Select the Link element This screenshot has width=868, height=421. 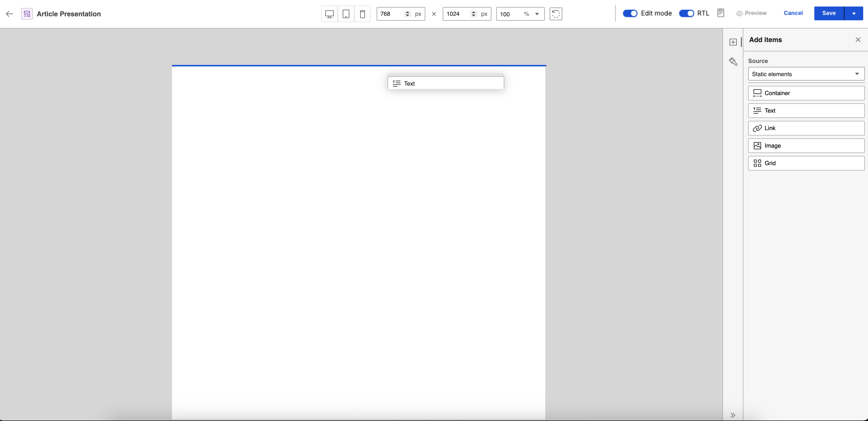point(806,128)
